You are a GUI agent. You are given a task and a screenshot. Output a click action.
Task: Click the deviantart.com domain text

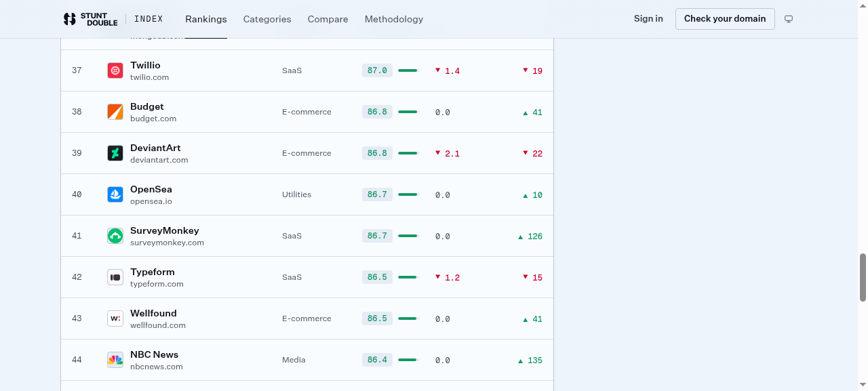pos(159,160)
